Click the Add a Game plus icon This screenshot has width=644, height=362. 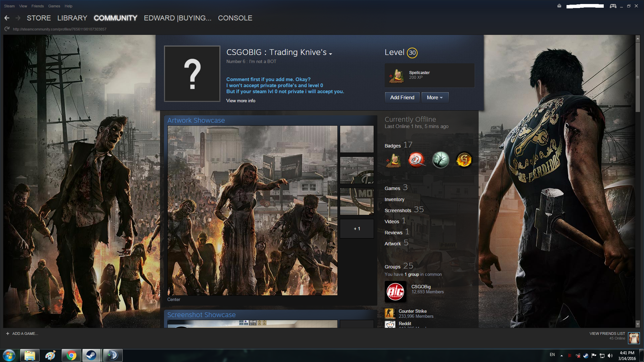(x=8, y=334)
